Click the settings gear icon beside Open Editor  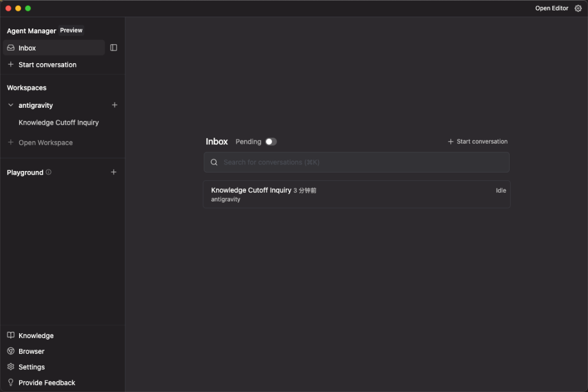(578, 8)
